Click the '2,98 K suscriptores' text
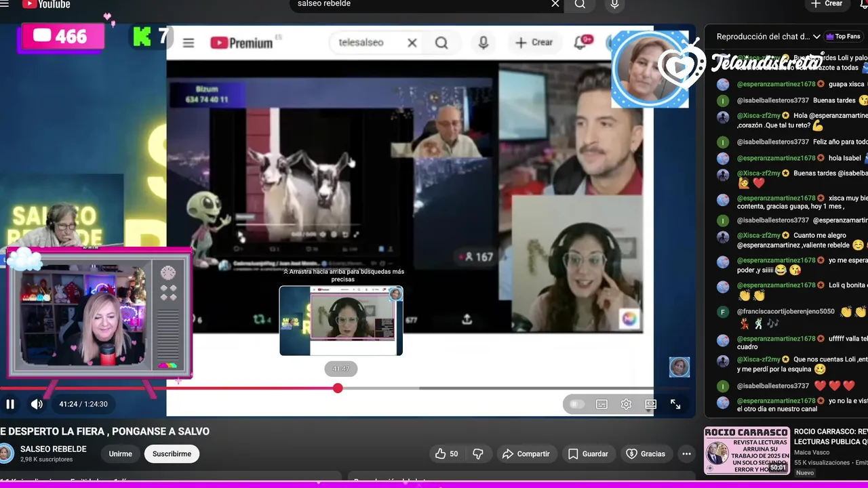This screenshot has width=868, height=488. (47, 460)
